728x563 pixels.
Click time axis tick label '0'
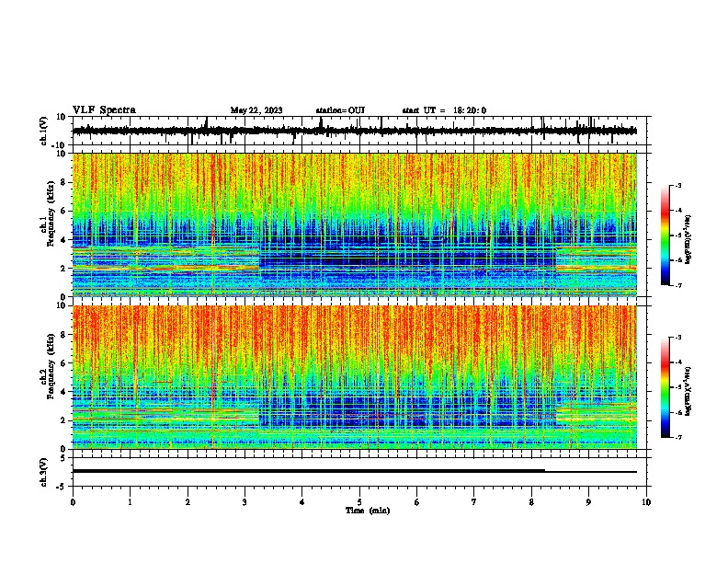[73, 502]
